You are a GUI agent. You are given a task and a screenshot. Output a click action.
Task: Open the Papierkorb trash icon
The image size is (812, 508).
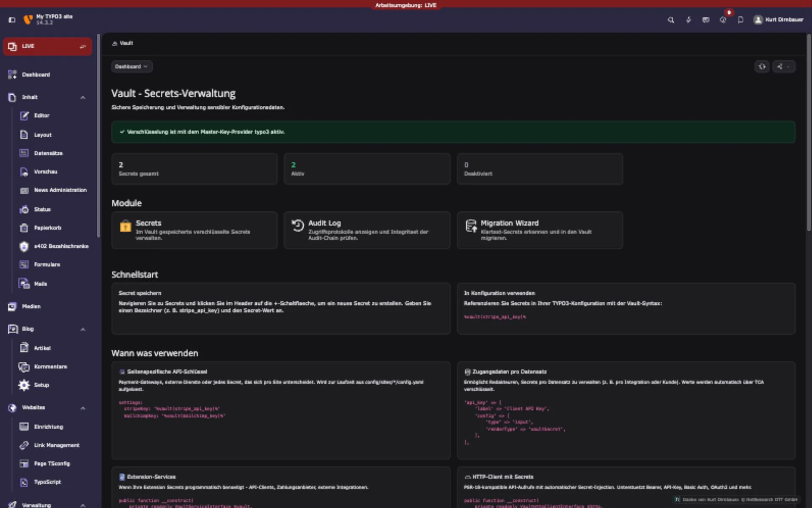24,228
